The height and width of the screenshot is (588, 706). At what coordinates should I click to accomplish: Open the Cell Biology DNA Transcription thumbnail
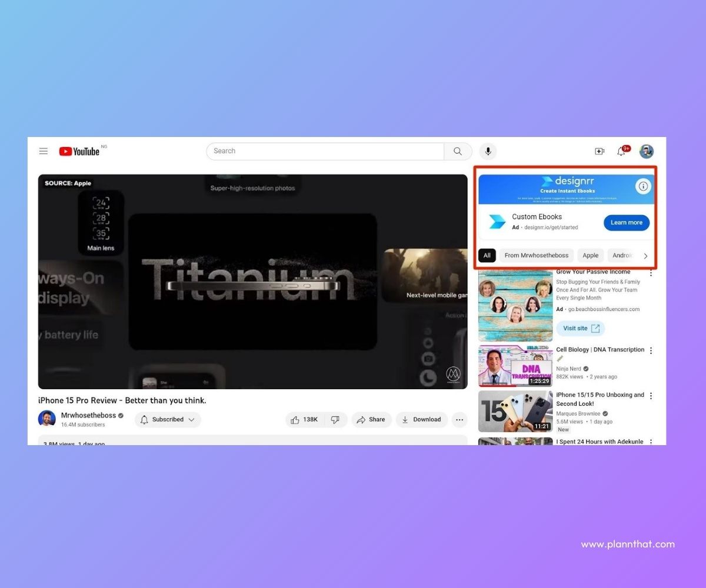pos(515,366)
